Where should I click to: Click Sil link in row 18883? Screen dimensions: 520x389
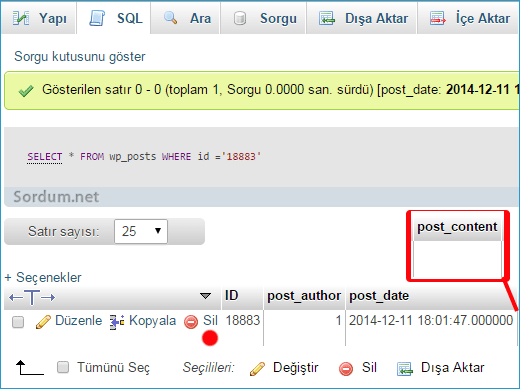[210, 320]
